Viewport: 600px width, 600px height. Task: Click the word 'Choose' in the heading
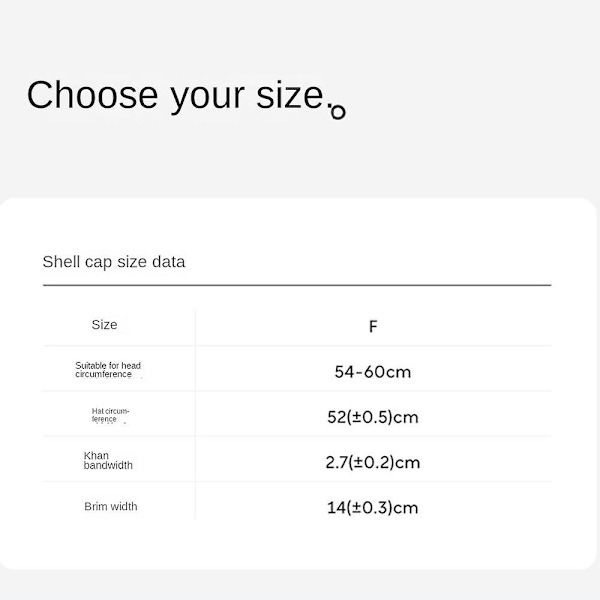pyautogui.click(x=92, y=95)
